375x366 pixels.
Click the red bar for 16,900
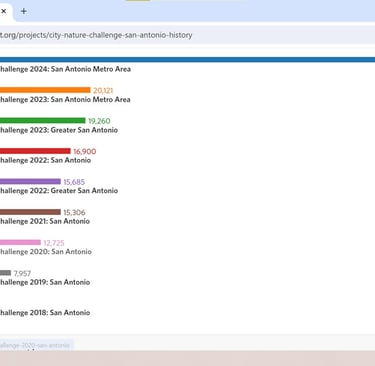pos(35,151)
